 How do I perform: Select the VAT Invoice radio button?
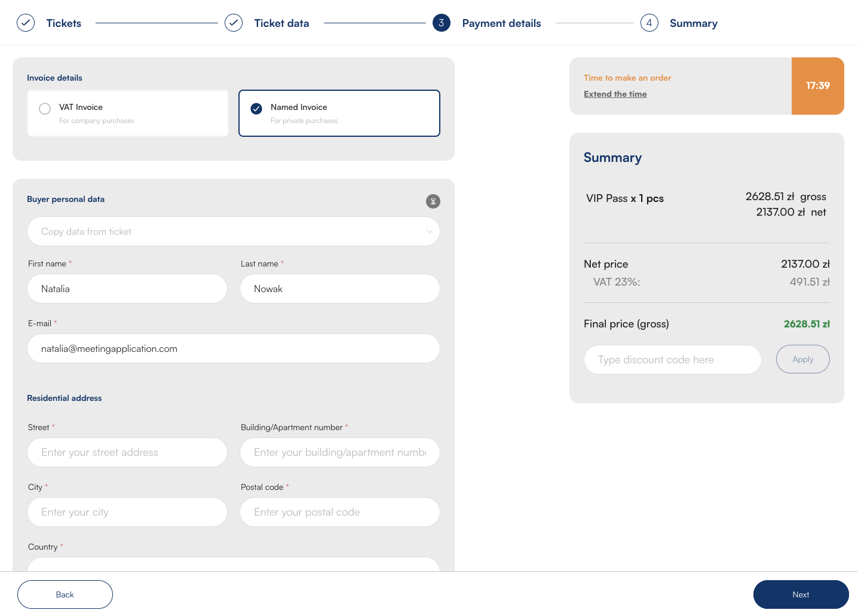45,109
